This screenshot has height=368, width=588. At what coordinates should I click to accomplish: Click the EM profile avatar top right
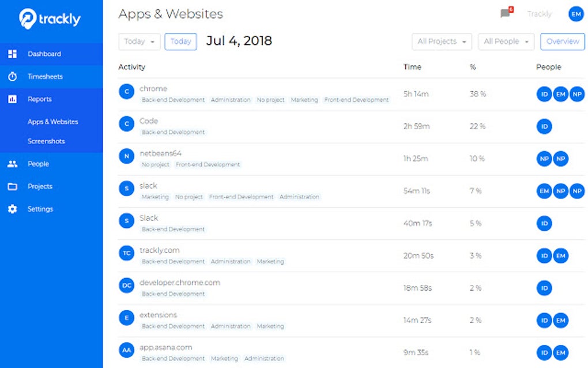pyautogui.click(x=576, y=14)
